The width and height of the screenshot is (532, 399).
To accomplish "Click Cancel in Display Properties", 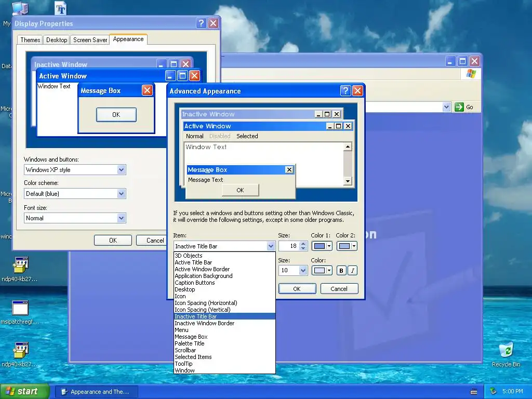I will (151, 240).
